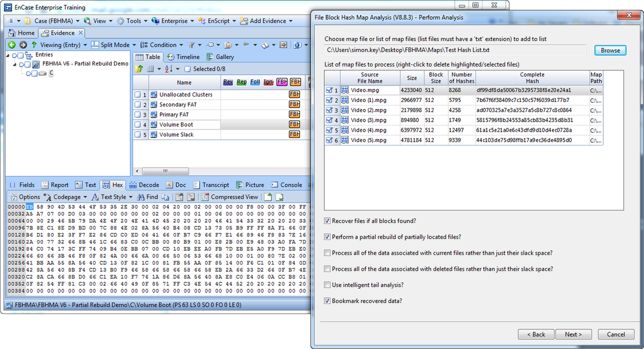Viewport: 644px width, 349px height.
Task: Click the Sort A-Z icon
Action: coord(169,69)
